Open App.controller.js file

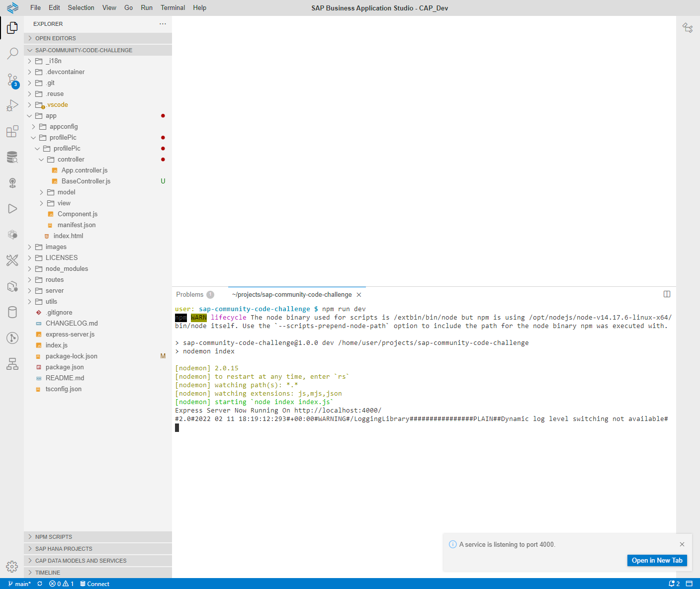(98, 170)
